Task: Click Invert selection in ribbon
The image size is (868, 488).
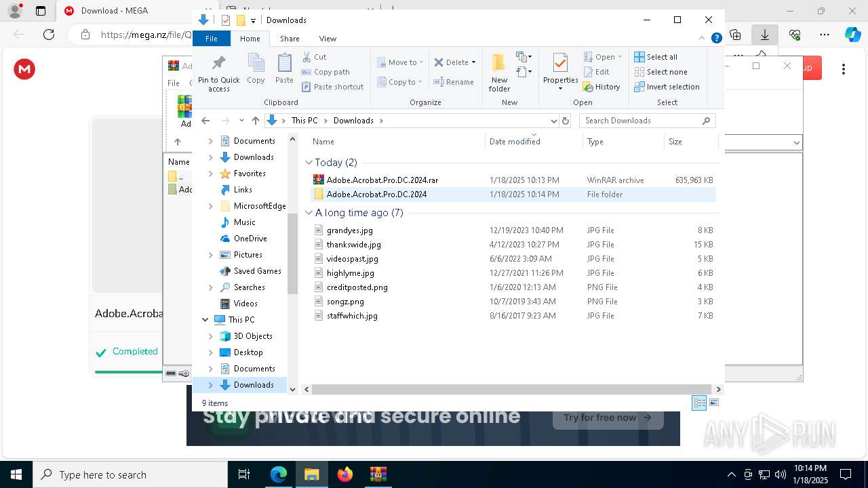Action: click(x=667, y=87)
